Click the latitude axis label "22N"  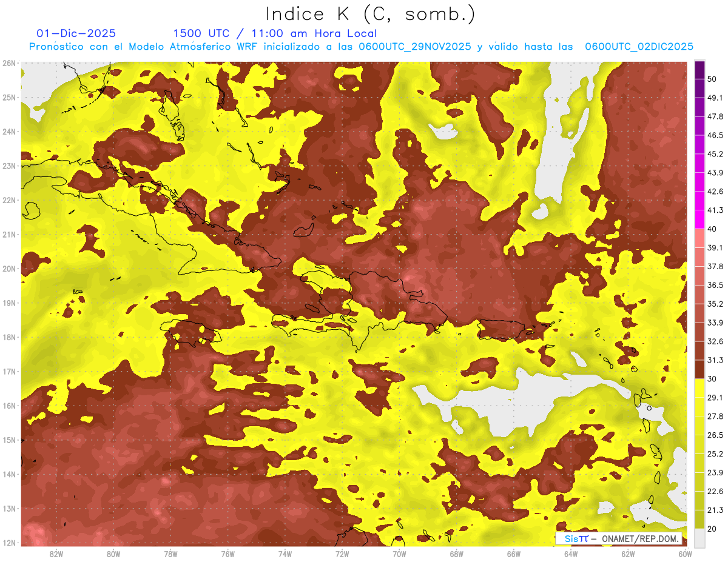pyautogui.click(x=9, y=200)
